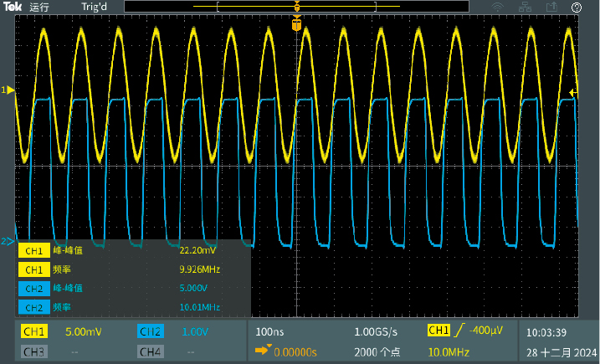Screen dimensions: 600x364
Task: Click the 运行 run status label
Action: coord(40,7)
